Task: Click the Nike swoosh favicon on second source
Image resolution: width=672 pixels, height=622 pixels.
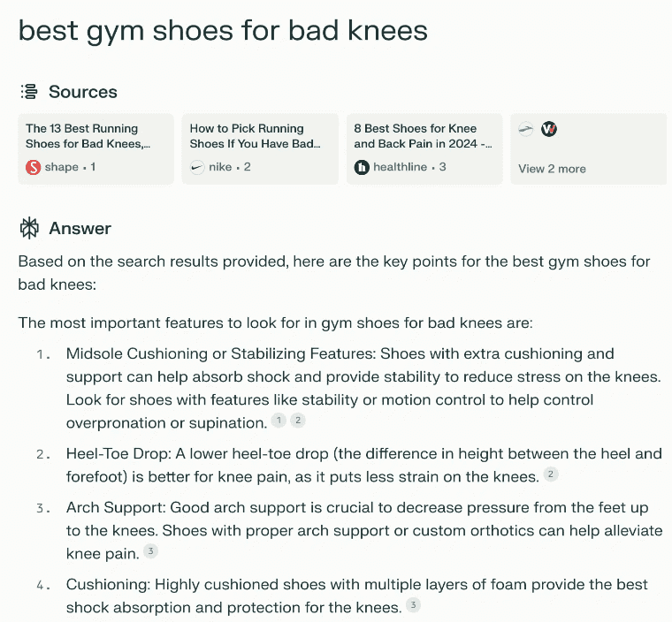Action: tap(197, 167)
